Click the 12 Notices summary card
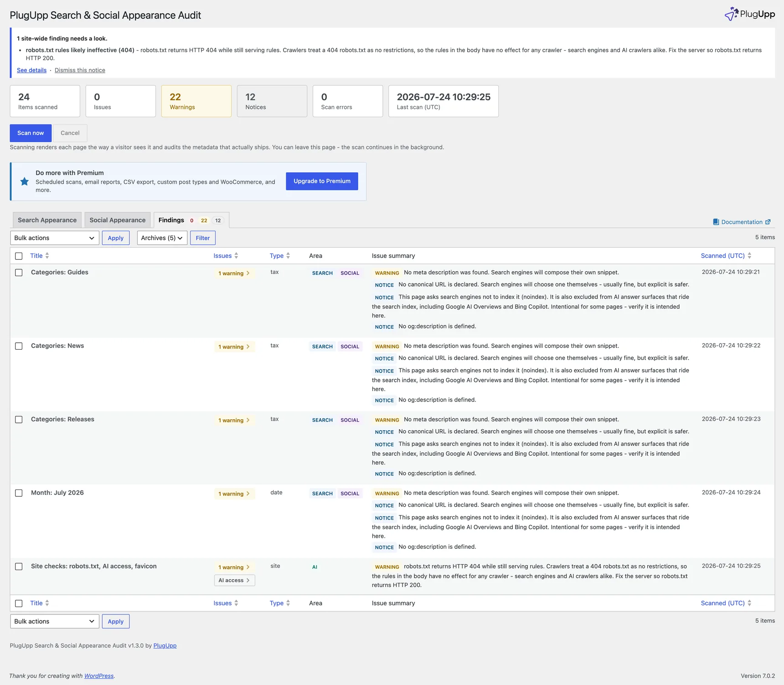Image resolution: width=784 pixels, height=685 pixels. pyautogui.click(x=272, y=101)
